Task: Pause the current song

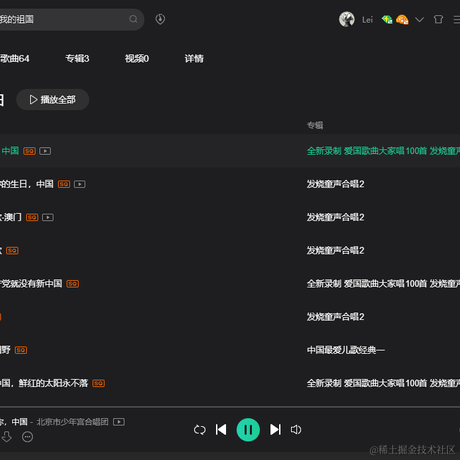Action: tap(248, 430)
